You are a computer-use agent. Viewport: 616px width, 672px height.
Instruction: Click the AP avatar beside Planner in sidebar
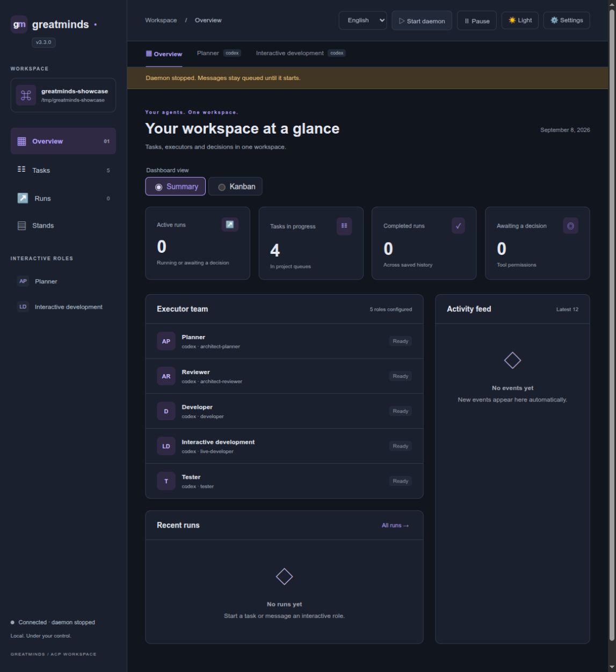pyautogui.click(x=23, y=281)
